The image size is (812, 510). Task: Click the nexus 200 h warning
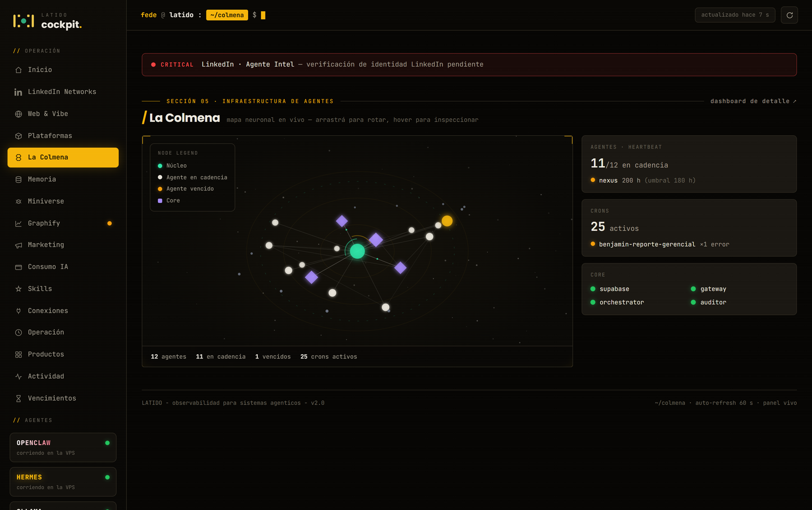tap(643, 180)
